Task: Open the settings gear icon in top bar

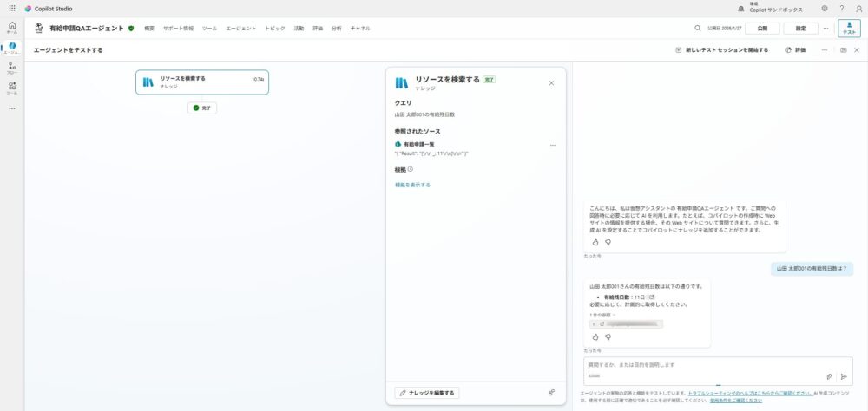Action: click(x=824, y=8)
